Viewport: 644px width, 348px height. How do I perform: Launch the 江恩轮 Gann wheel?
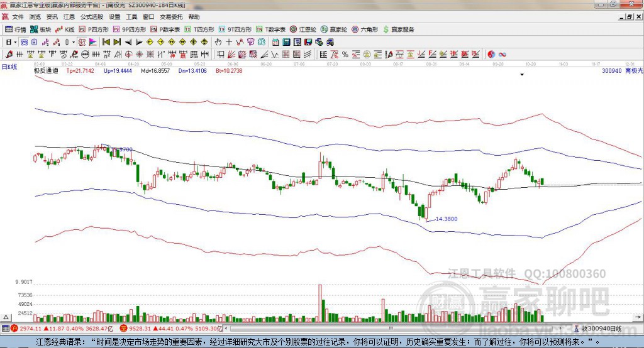(303, 30)
